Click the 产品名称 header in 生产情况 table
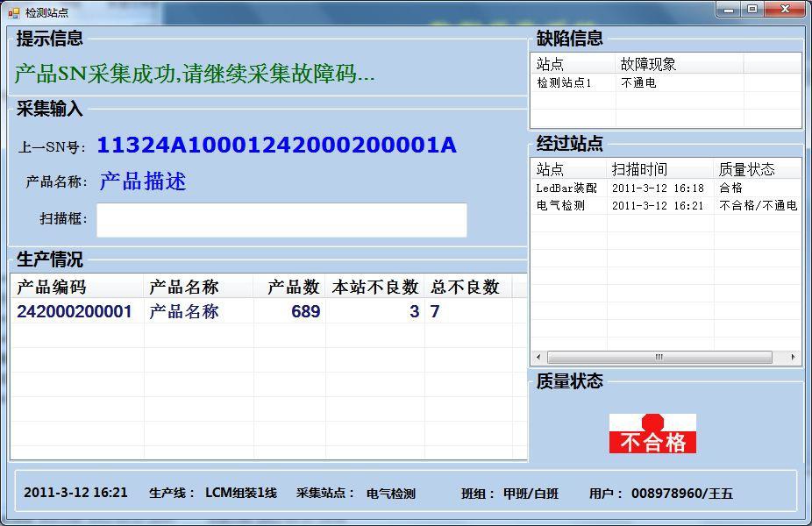Image resolution: width=812 pixels, height=526 pixels. click(x=198, y=287)
